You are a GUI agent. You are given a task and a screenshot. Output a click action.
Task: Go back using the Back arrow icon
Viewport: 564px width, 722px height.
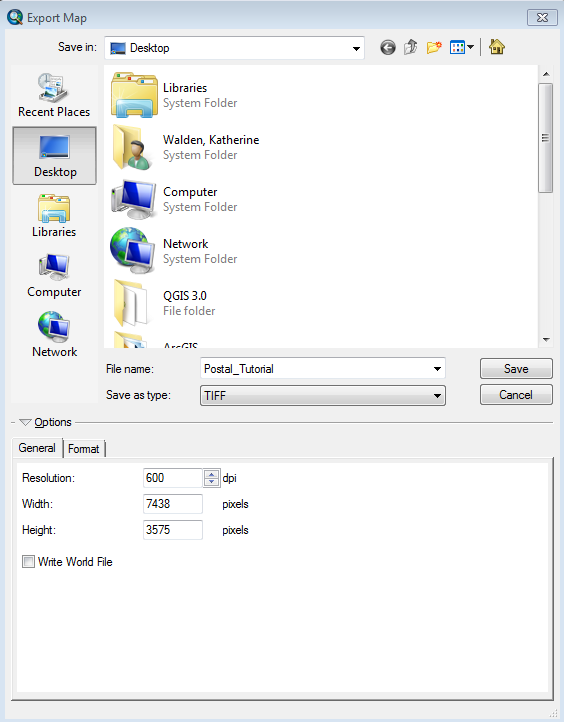(388, 47)
